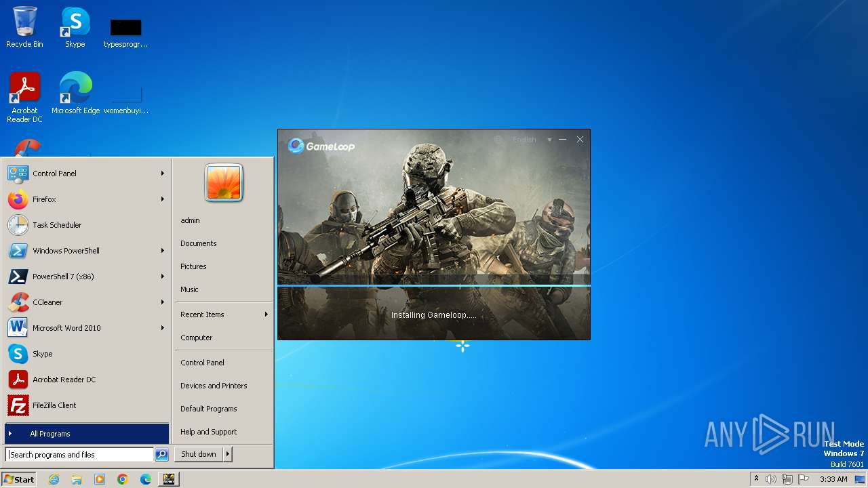
Task: Click the Word 2010 icon in Start menu
Action: pos(18,328)
